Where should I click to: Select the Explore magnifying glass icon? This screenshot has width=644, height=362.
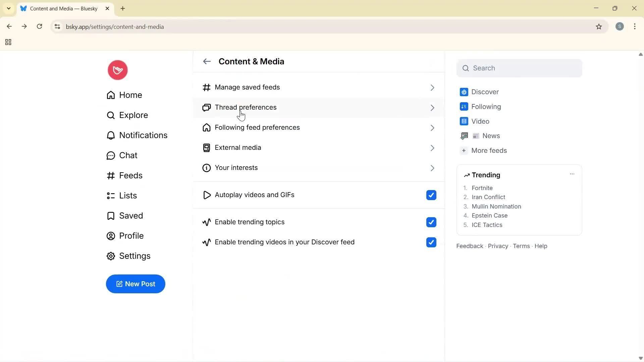[111, 115]
